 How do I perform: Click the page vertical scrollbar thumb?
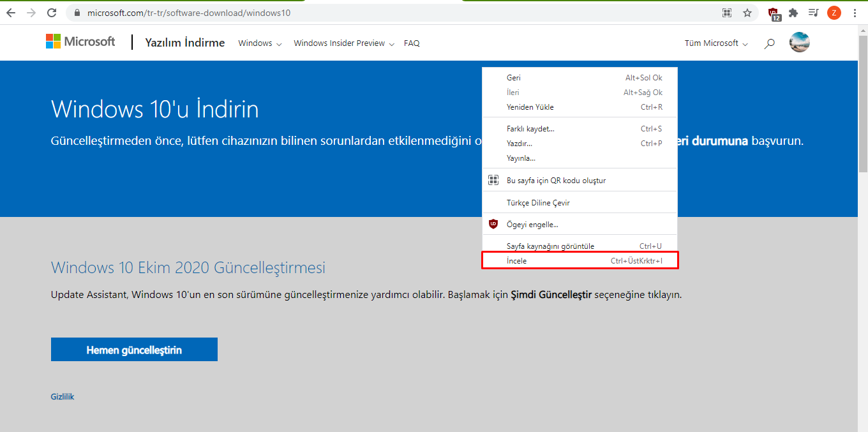coord(863,103)
